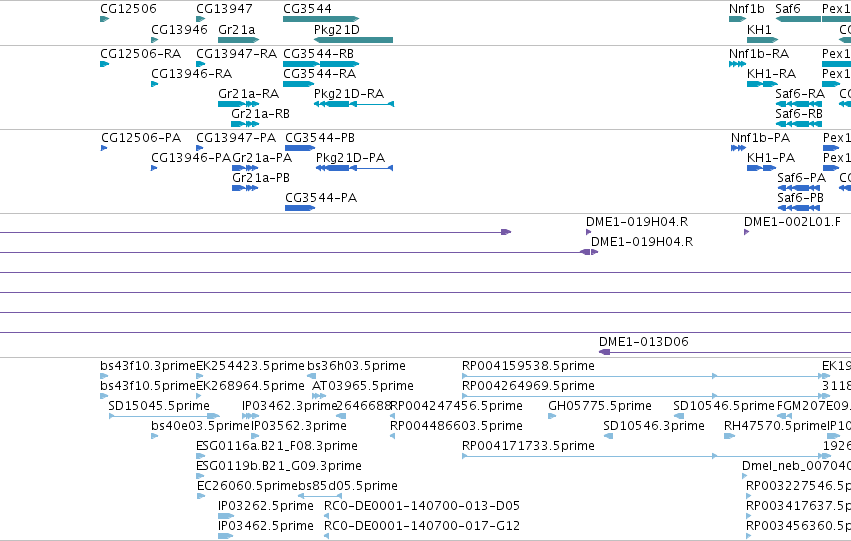Click the SD15045.5prime EST glyph line
This screenshot has height=541, width=851.
click(164, 416)
